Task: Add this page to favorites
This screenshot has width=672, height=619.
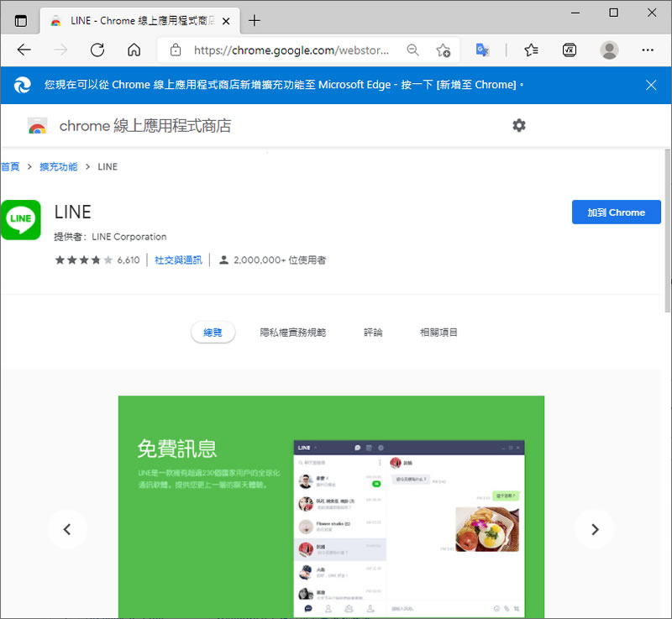Action: (444, 50)
